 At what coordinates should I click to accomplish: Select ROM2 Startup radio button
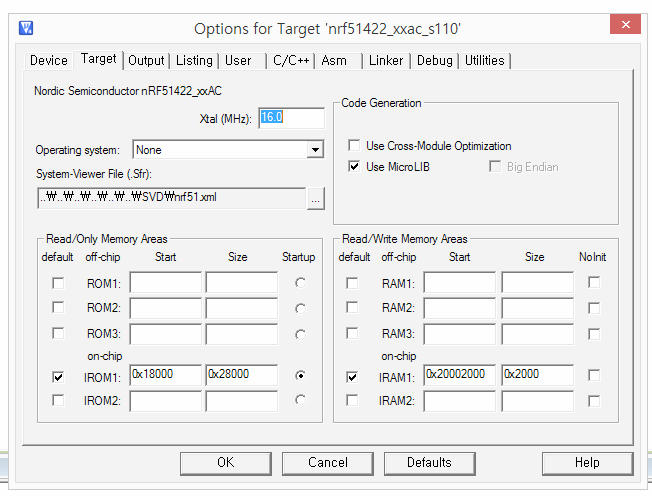300,308
